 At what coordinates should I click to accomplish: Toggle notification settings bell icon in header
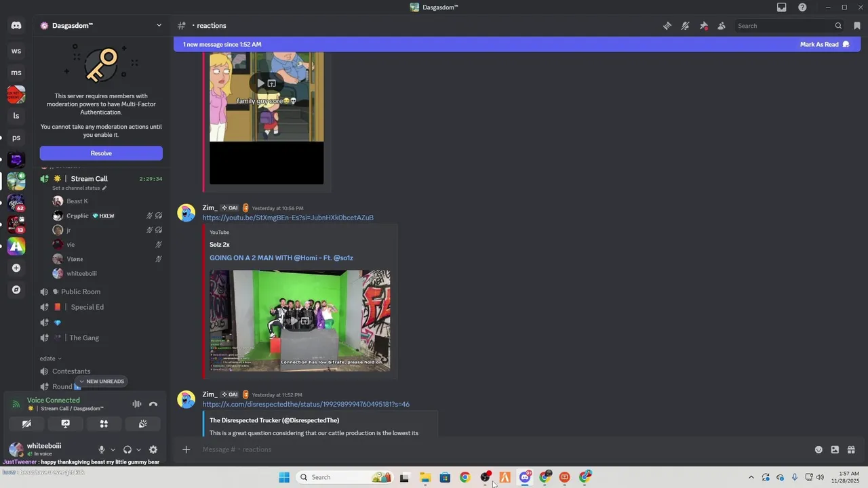(686, 26)
